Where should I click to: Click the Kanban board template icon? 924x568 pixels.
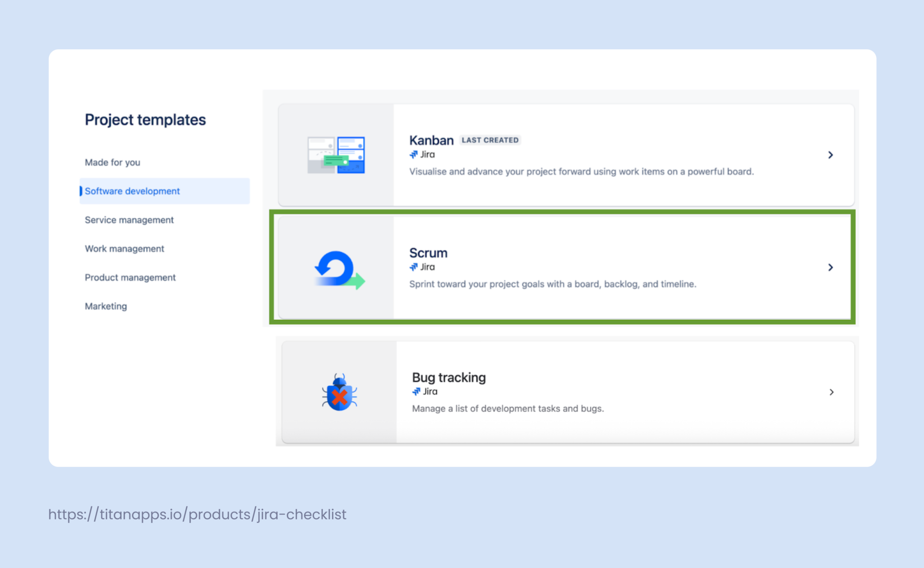[336, 155]
